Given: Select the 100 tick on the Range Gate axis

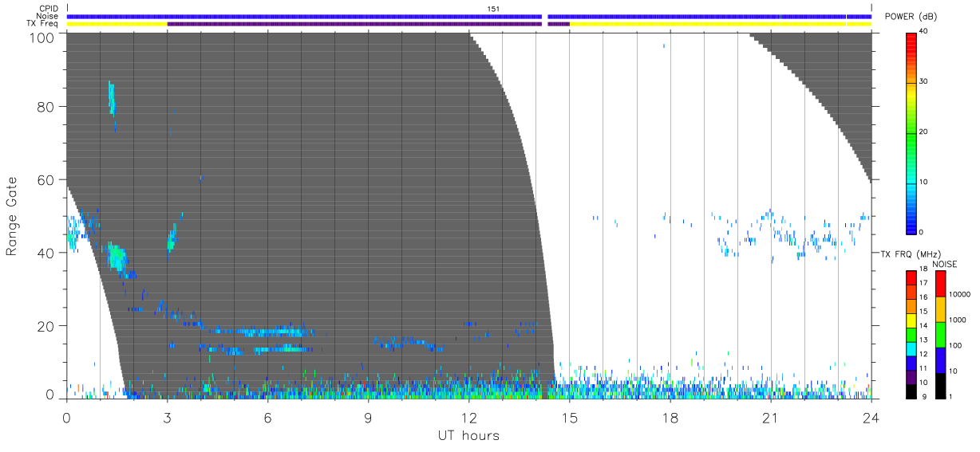Looking at the screenshot, I should [x=42, y=37].
